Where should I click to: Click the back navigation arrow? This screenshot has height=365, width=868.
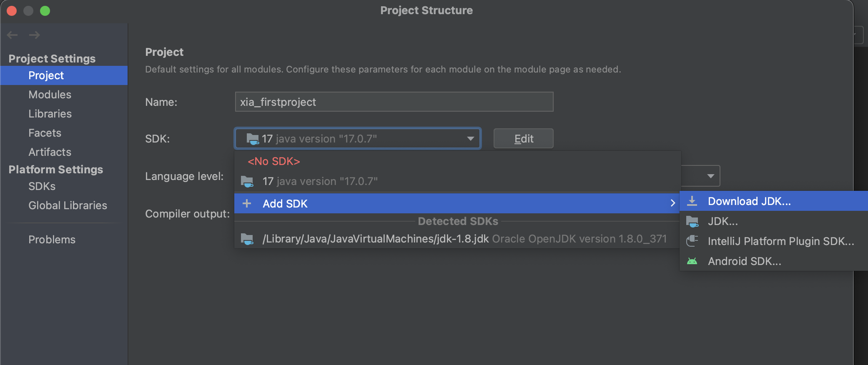pos(12,35)
